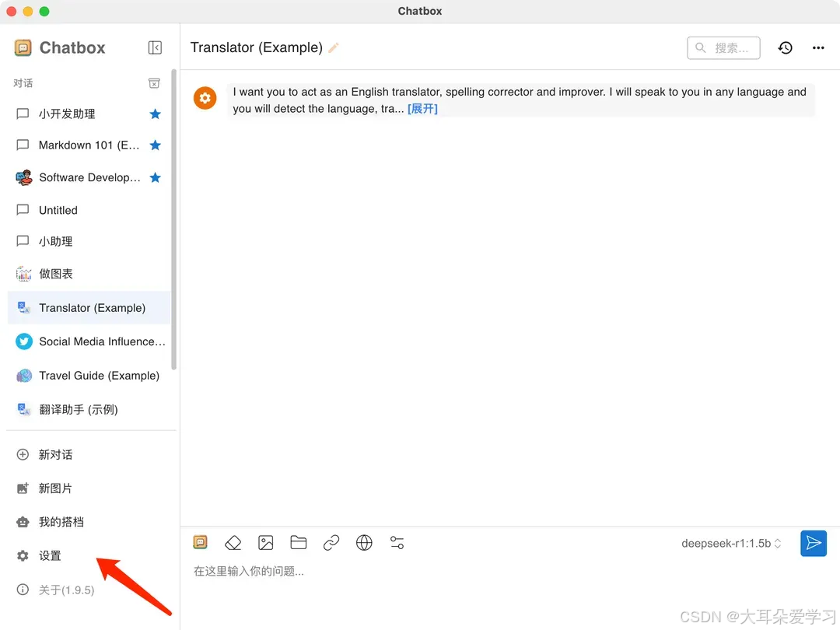The width and height of the screenshot is (840, 630).
Task: Click the orange system prompt gear avatar
Action: (205, 98)
